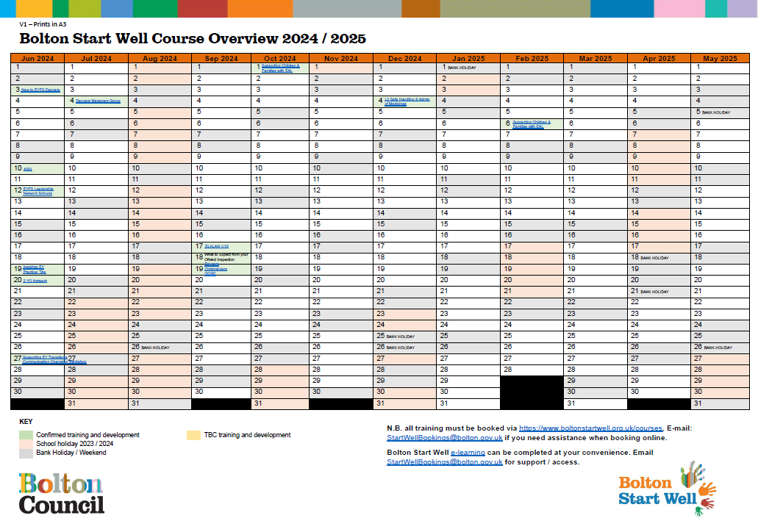This screenshot has width=758, height=532.
Task: Click BANK HOLIDAY text on December 26
Action: (x=400, y=348)
